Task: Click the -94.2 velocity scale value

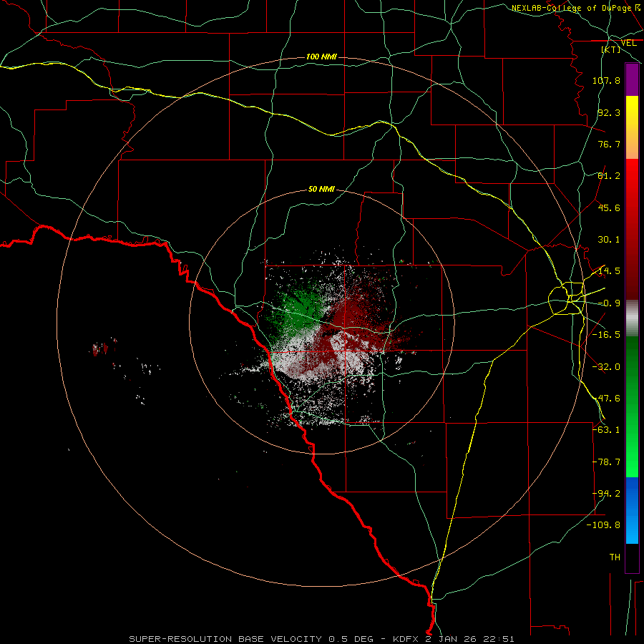Action: (606, 494)
